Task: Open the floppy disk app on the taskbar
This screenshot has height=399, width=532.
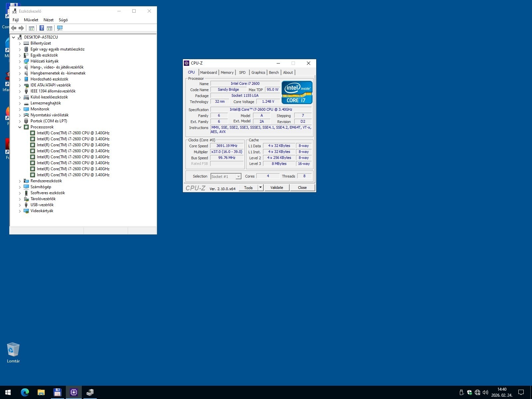Action: pos(58,392)
